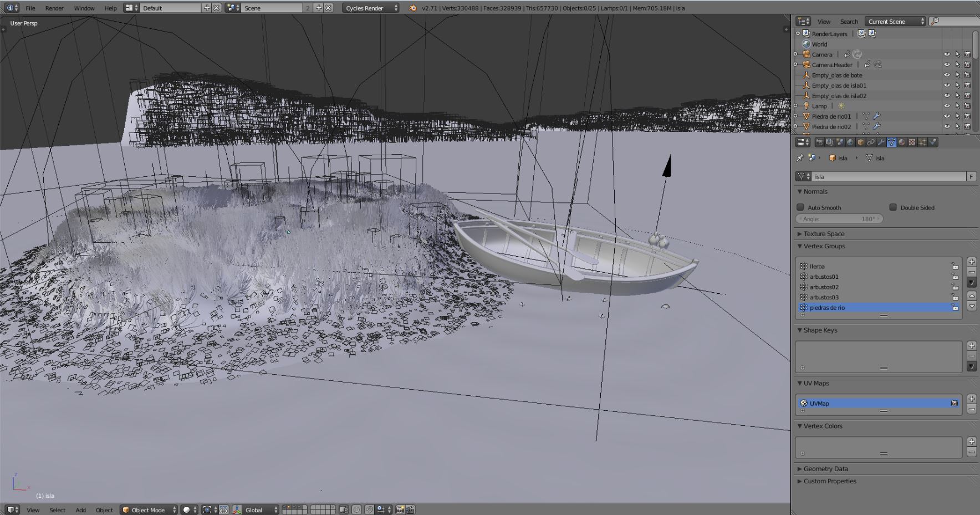Toggle the 3D manipulator axes icon
Screen dimensions: 980x515
point(237,509)
